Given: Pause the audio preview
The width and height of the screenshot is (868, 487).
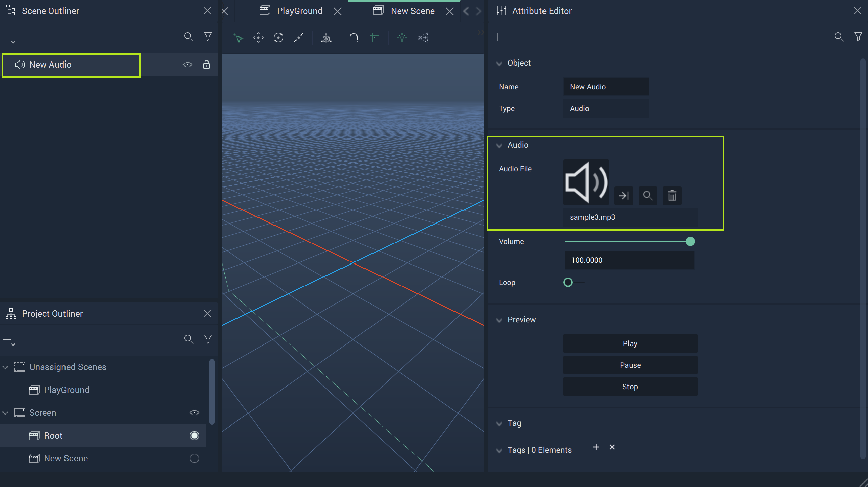Looking at the screenshot, I should pyautogui.click(x=630, y=365).
